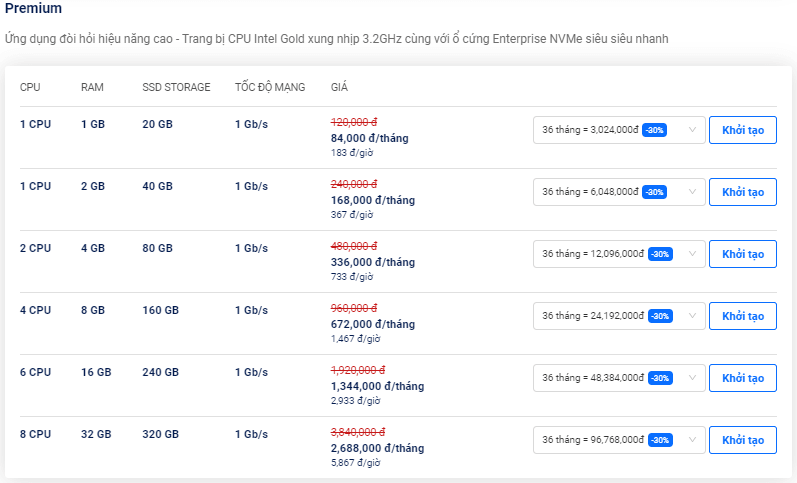Open the 36 tháng = 3,024,000đ dropdown

619,130
